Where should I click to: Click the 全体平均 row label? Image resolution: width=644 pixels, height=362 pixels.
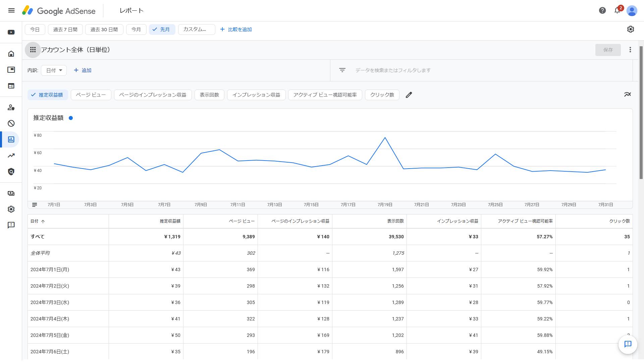pyautogui.click(x=40, y=253)
